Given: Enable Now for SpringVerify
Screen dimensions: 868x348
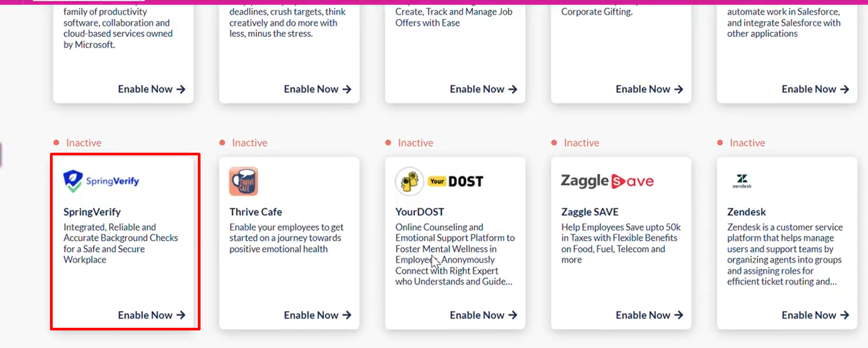Looking at the screenshot, I should [x=151, y=315].
